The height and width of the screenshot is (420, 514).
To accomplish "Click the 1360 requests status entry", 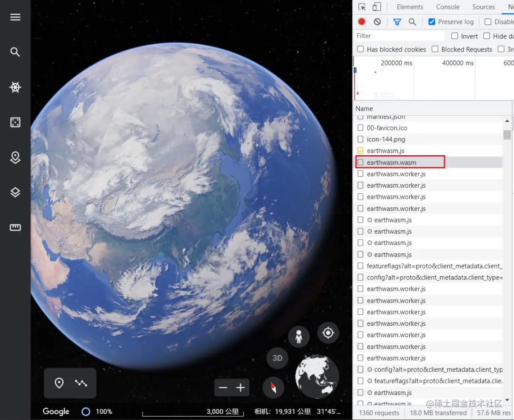I will point(379,413).
